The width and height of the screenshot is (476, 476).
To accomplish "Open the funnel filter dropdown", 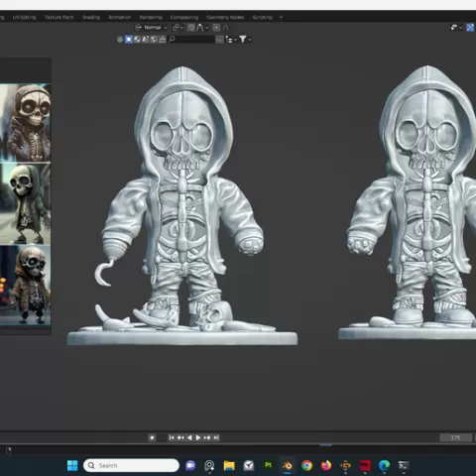I will pyautogui.click(x=245, y=40).
